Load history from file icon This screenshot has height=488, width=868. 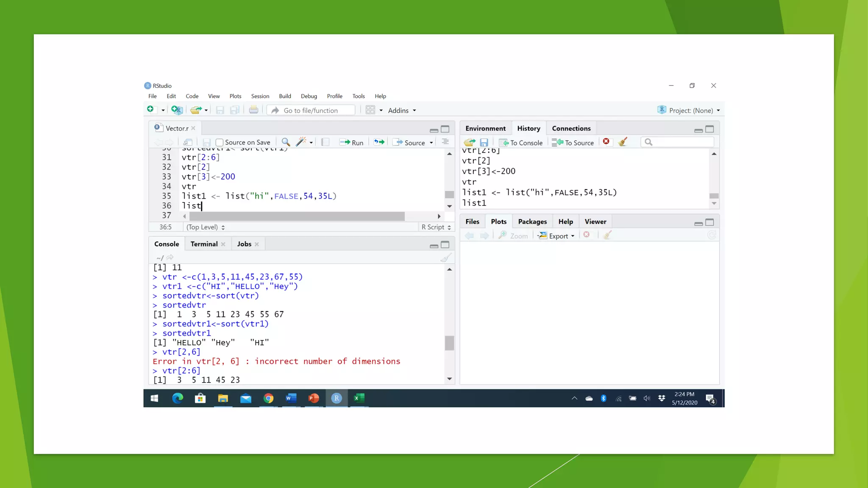tap(470, 142)
